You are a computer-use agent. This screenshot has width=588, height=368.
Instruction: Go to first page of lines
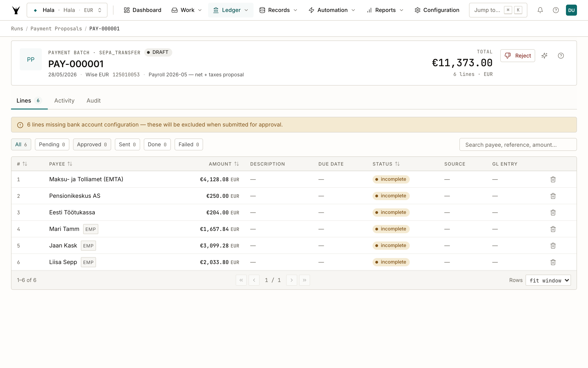241,280
